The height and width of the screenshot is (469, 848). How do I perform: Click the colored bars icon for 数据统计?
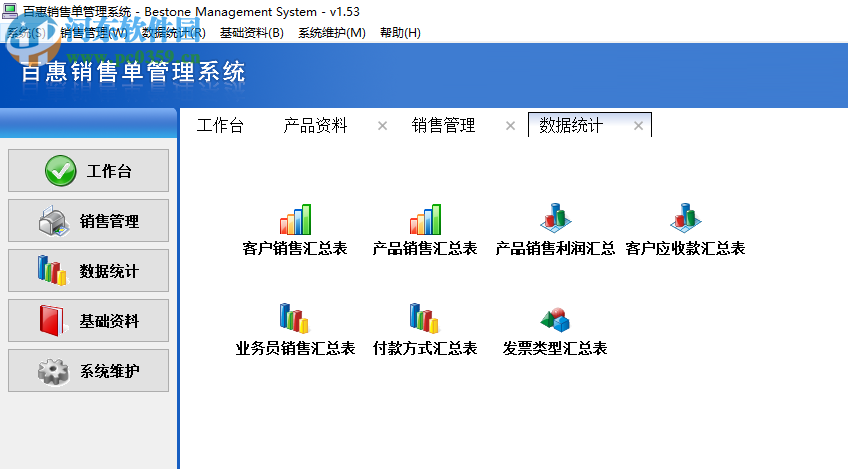52,270
